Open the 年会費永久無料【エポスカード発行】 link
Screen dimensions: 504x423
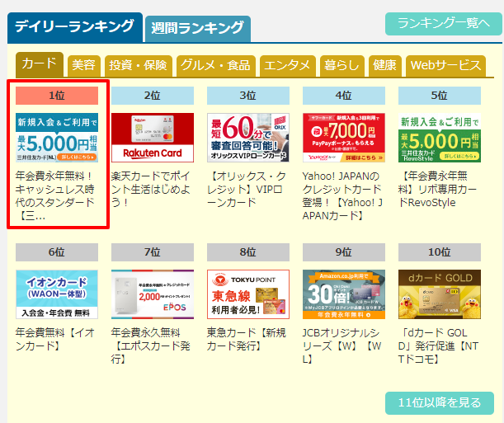[x=151, y=346]
